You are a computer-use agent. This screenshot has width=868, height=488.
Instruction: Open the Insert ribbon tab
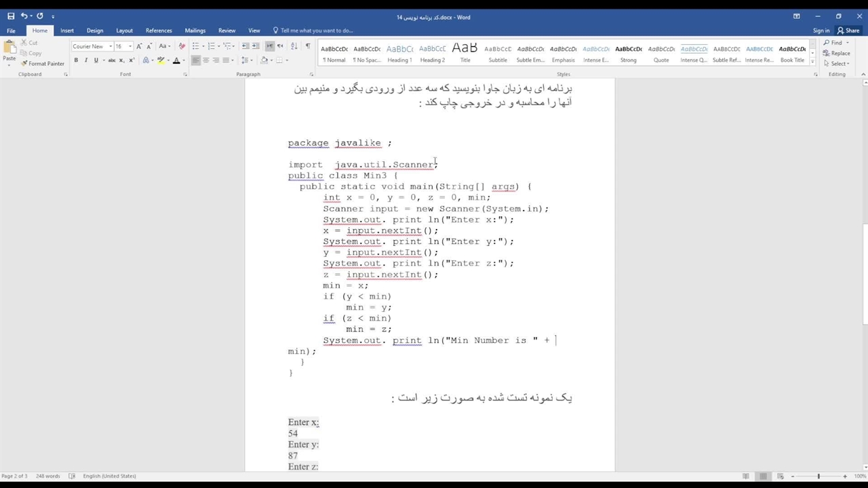(x=66, y=30)
